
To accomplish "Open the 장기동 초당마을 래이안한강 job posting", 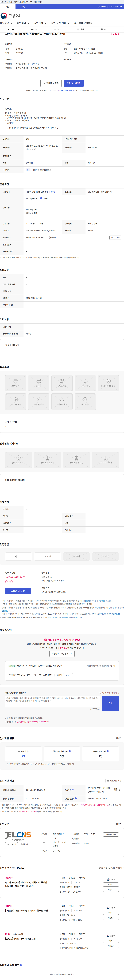I will tap(26, 884).
